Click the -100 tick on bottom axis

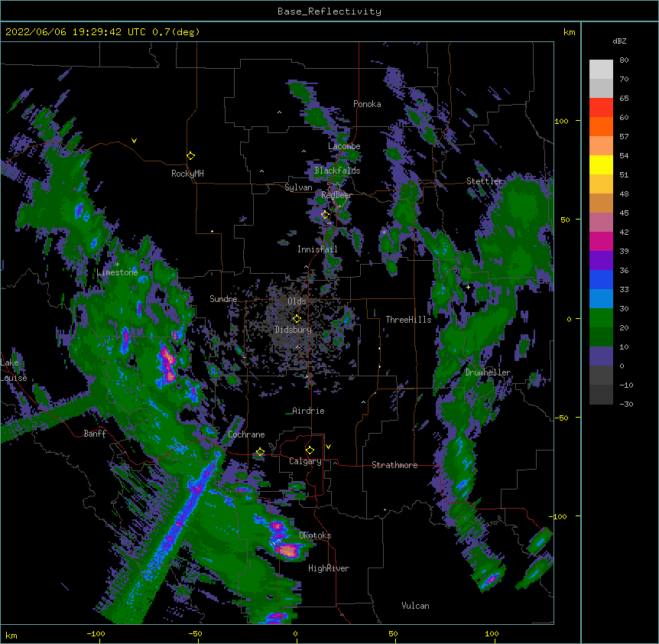[x=96, y=634]
